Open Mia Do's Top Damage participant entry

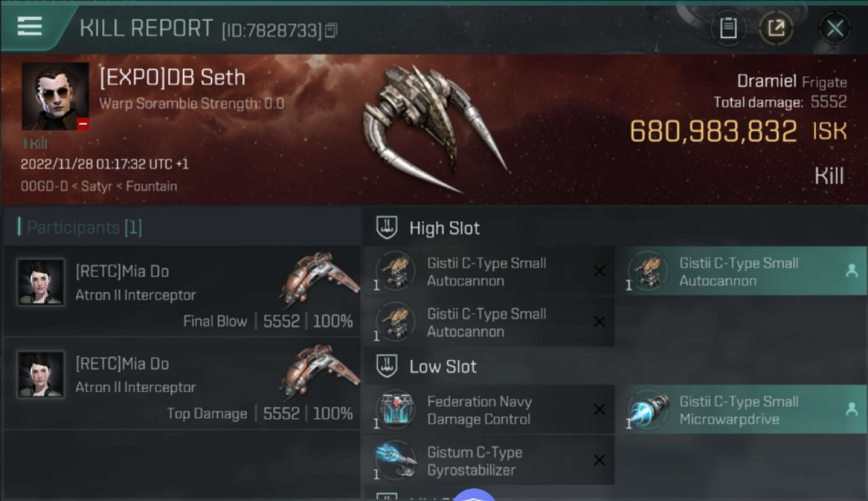182,383
